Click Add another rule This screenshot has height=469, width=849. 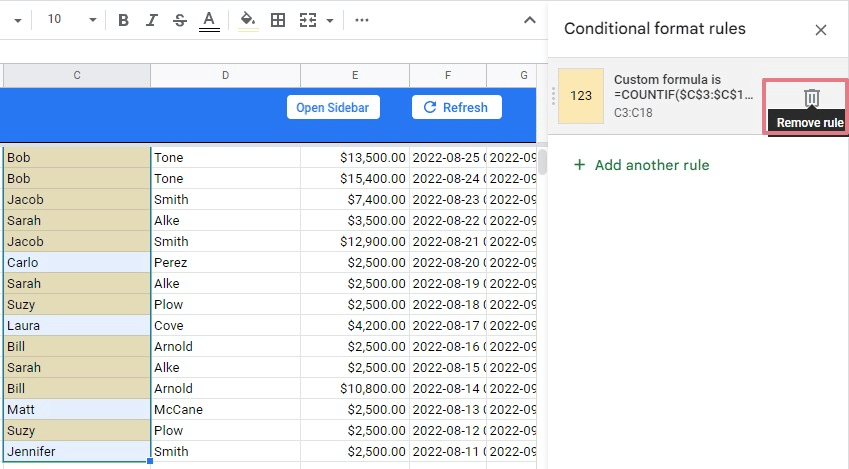[641, 165]
